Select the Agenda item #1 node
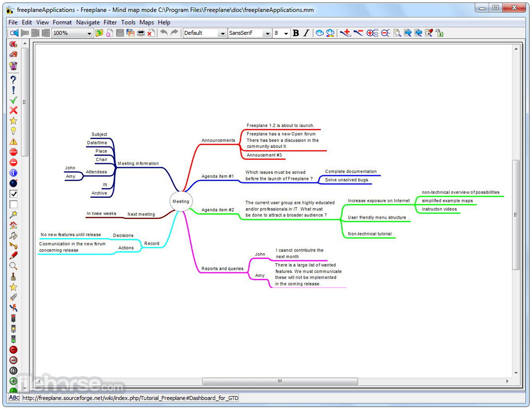The width and height of the screenshot is (532, 409). (x=218, y=176)
